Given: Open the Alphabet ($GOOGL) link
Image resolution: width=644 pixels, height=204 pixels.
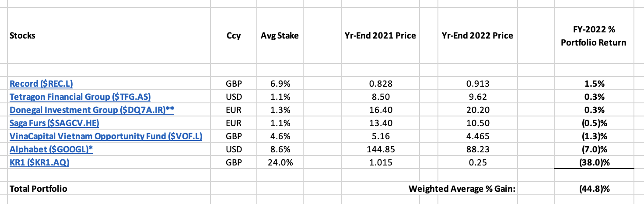Looking at the screenshot, I should tap(52, 149).
